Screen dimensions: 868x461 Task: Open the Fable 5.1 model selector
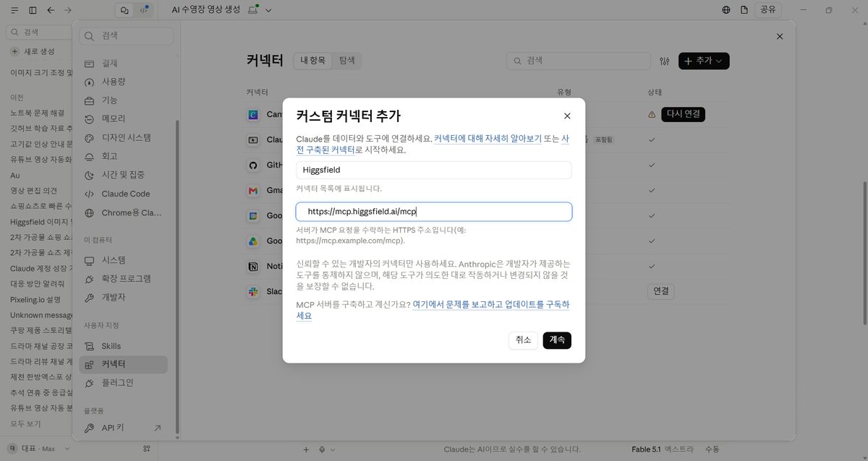(646, 449)
